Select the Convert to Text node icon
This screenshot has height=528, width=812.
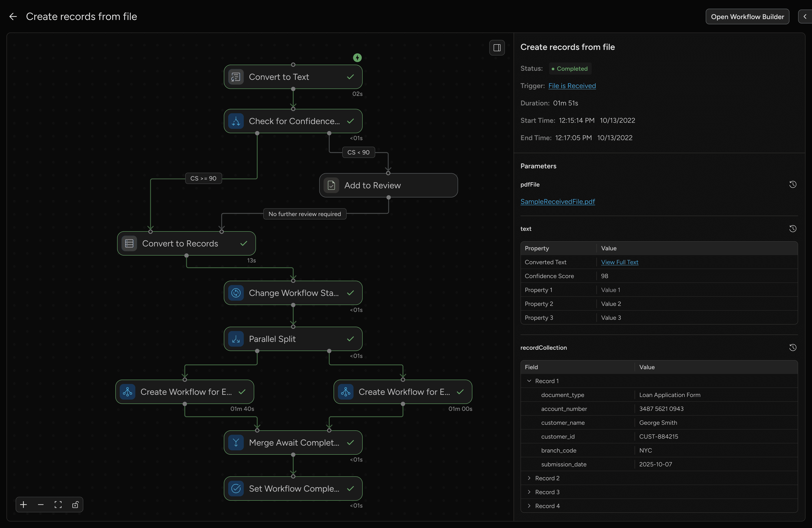tap(236, 77)
